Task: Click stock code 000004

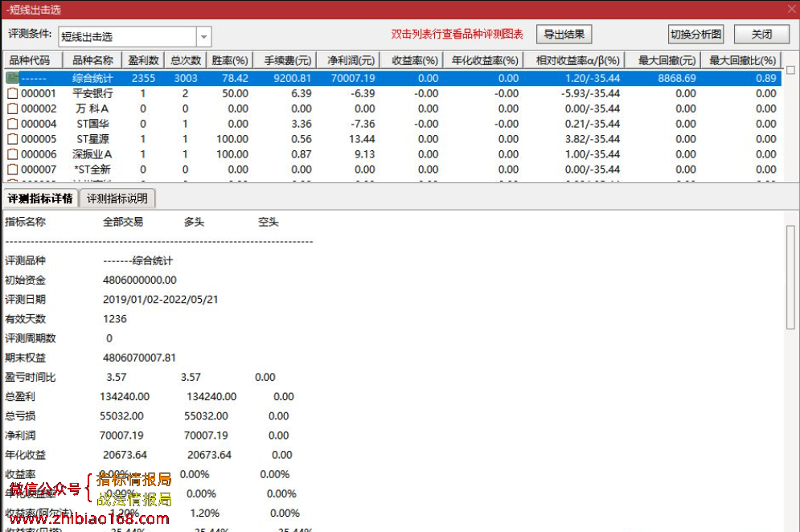Action: click(39, 124)
